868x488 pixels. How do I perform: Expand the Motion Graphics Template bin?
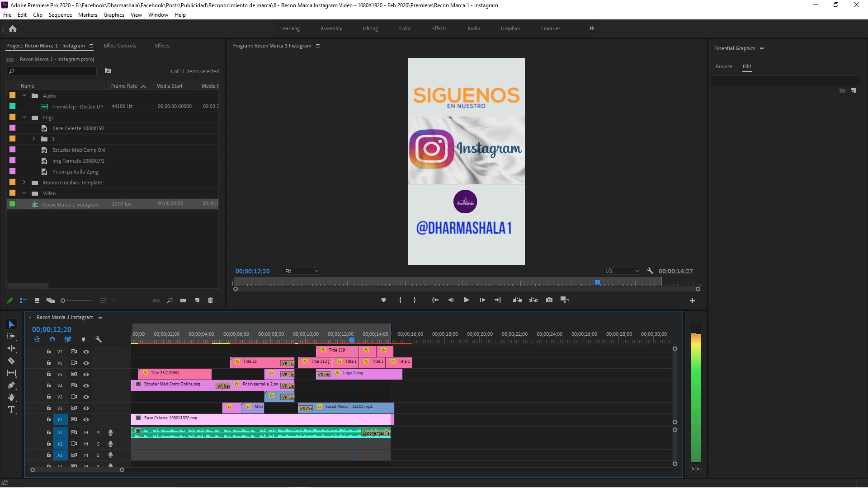(24, 183)
